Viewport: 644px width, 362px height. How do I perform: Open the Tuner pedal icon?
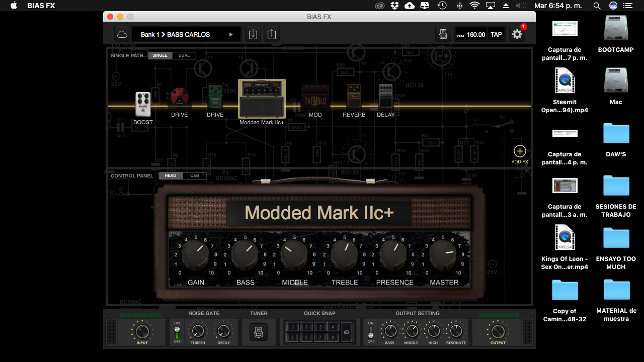pyautogui.click(x=259, y=332)
